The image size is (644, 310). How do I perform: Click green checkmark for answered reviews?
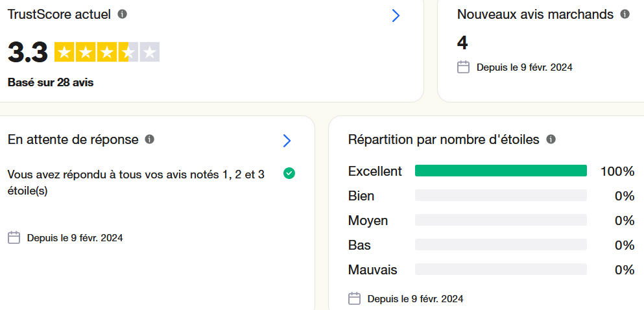tap(289, 173)
